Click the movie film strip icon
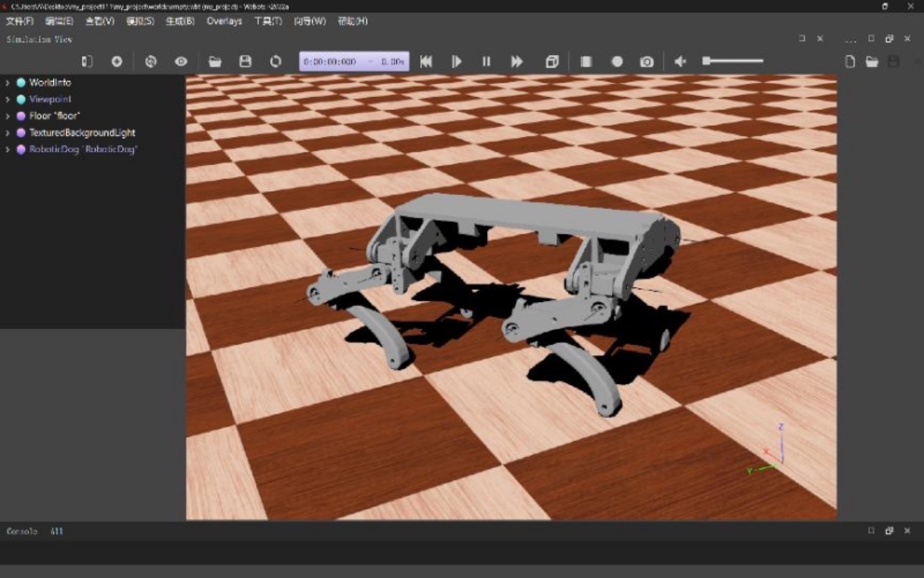This screenshot has width=924, height=578. [586, 62]
